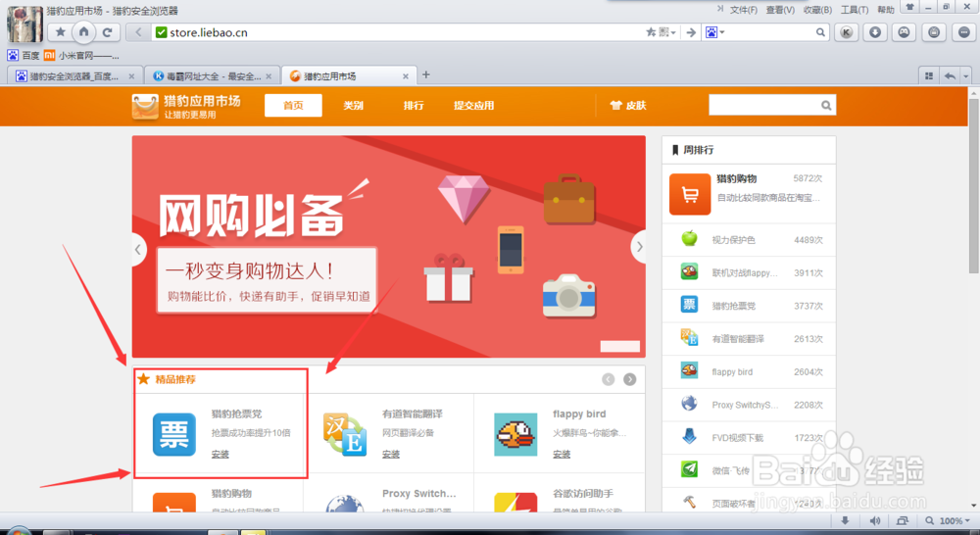980x535 pixels.
Task: Navigate back with the left arrow
Action: click(x=138, y=32)
